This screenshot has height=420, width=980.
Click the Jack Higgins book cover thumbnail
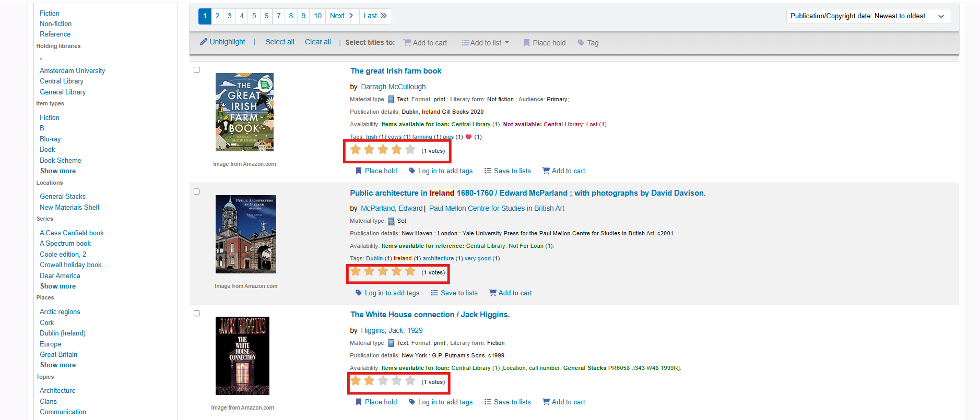point(242,355)
